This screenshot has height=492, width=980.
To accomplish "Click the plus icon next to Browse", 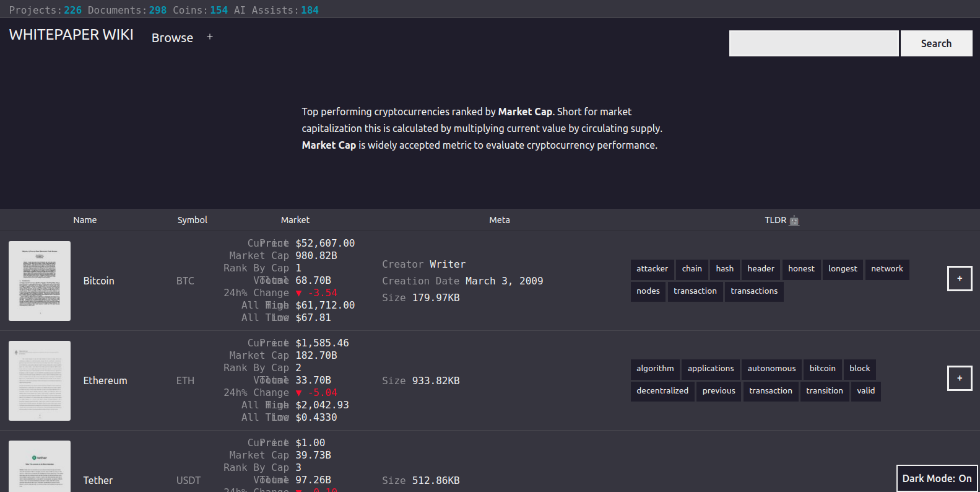I will coord(210,37).
